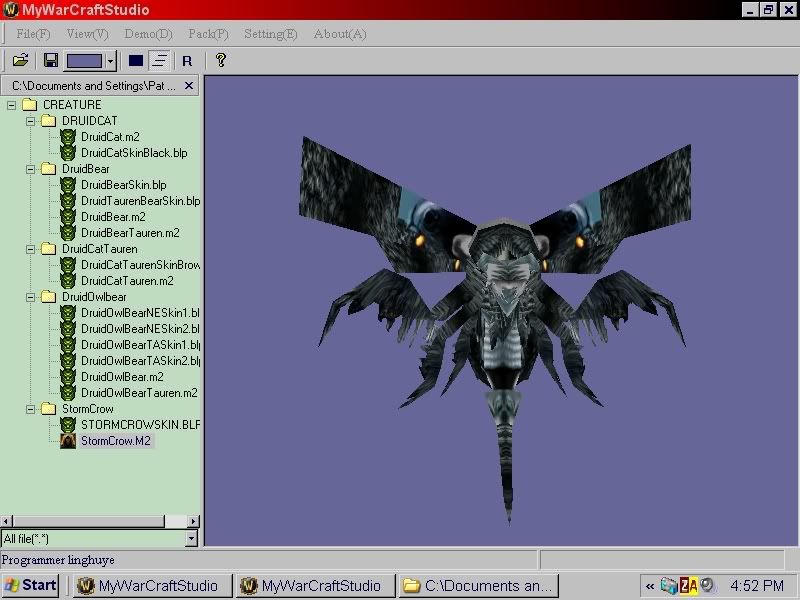
Task: Open the C:\Documents an... taskbar window
Action: point(479,586)
